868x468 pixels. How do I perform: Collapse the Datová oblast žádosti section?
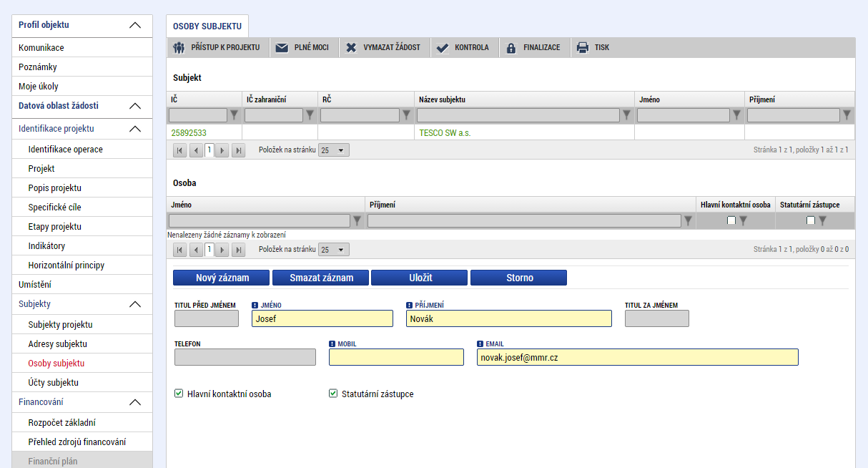tap(135, 106)
